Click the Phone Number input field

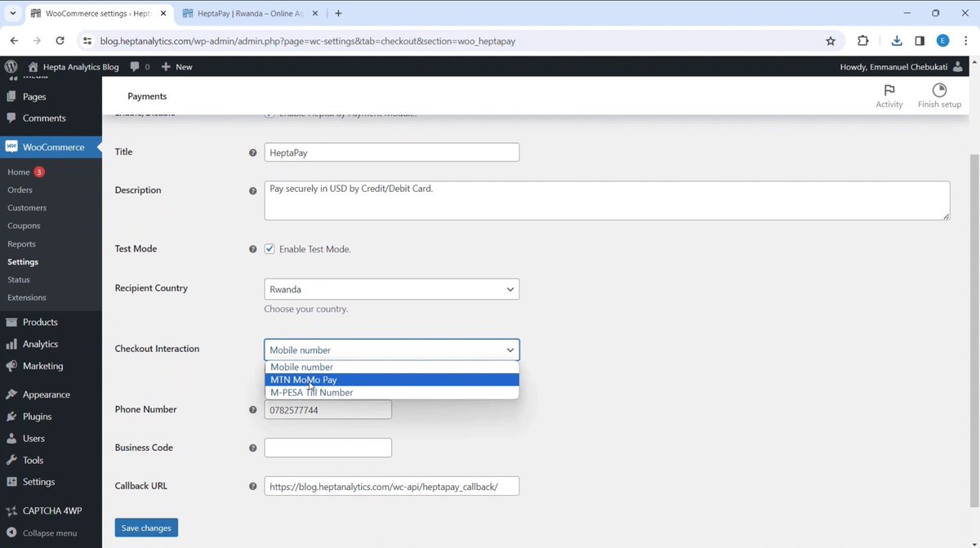coord(328,409)
